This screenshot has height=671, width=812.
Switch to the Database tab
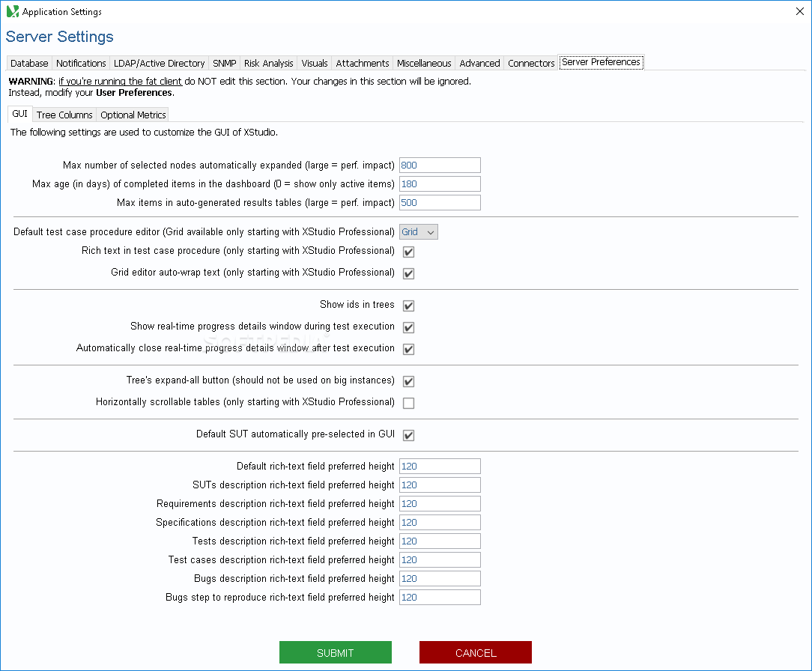pyautogui.click(x=29, y=63)
